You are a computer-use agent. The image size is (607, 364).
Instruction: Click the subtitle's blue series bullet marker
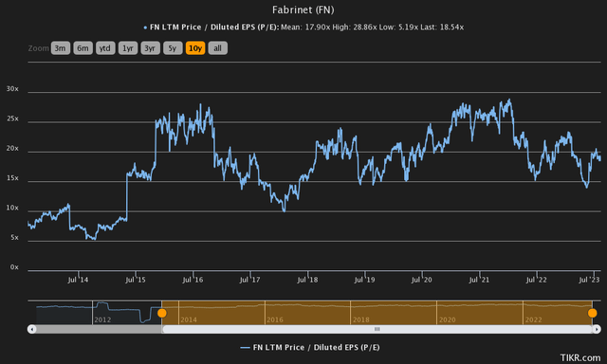(145, 27)
